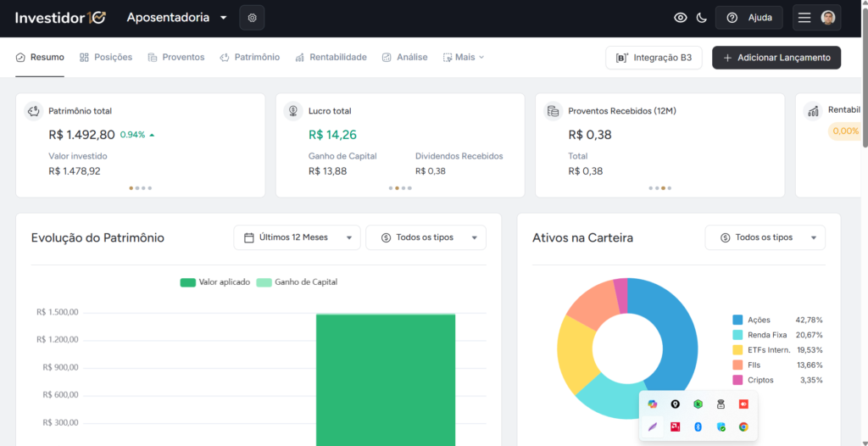Switch to dark mode with moon icon
Viewport: 868px width, 446px height.
point(701,18)
